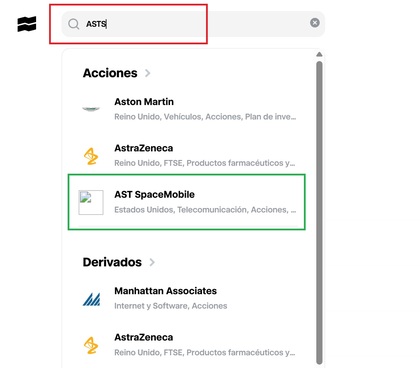
Task: Focus the search box containing ASTS
Action: click(193, 24)
